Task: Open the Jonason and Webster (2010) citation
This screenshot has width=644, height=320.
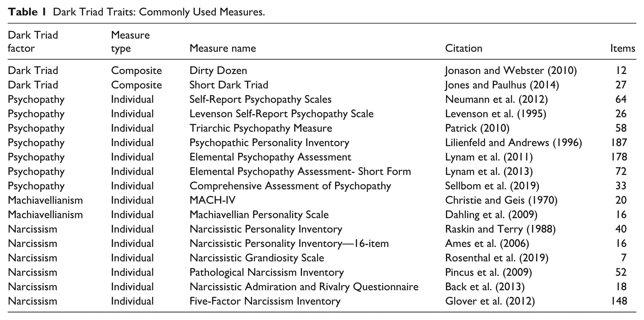Action: (511, 70)
